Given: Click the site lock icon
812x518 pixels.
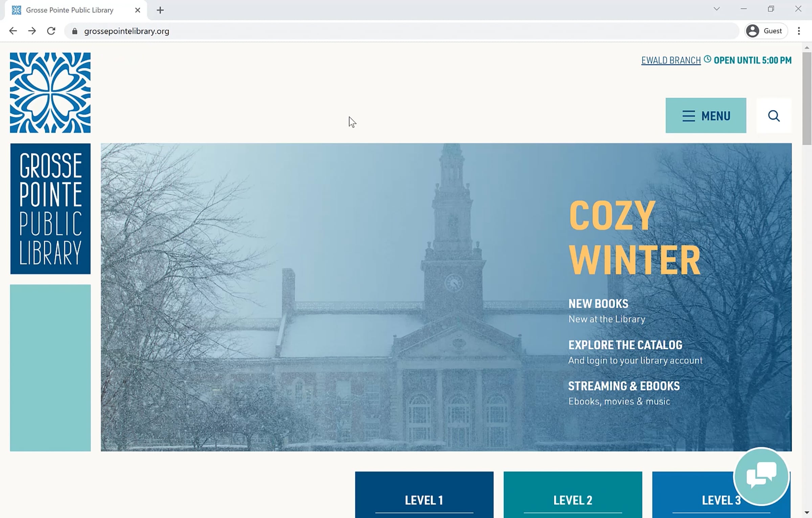Looking at the screenshot, I should [x=75, y=31].
